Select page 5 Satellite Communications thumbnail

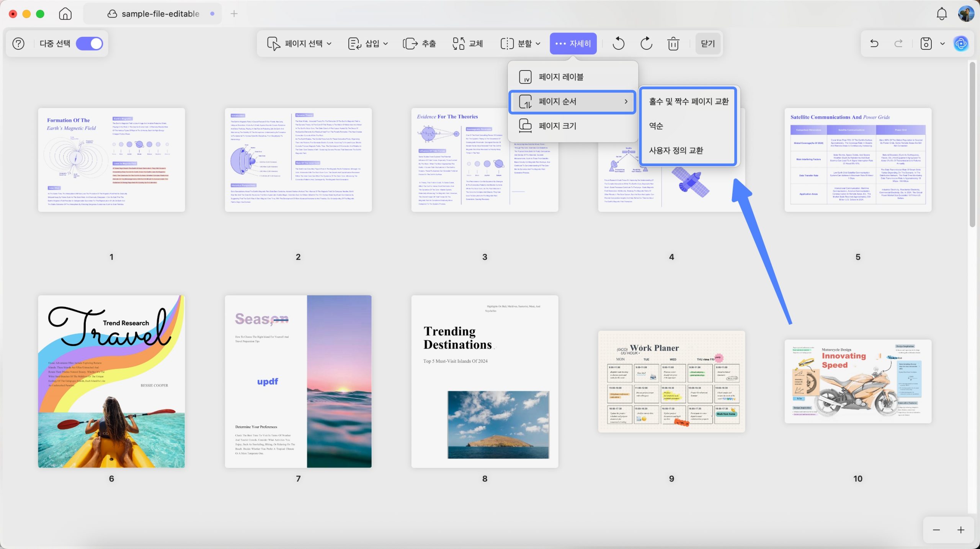(x=858, y=160)
